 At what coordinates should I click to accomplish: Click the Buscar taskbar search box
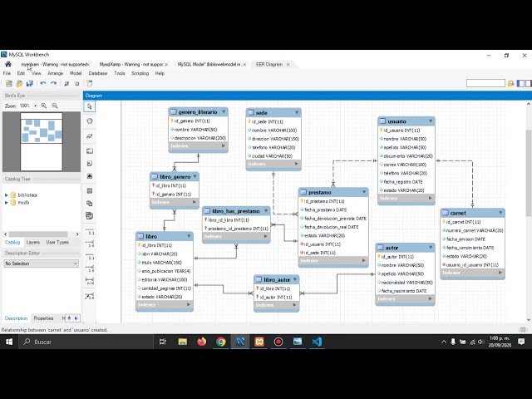pyautogui.click(x=86, y=342)
